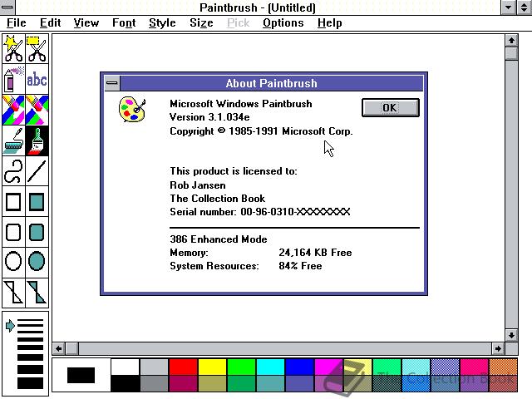Viewport: 532px width, 399px height.
Task: Click the vertical scrollbar down arrow
Action: pyautogui.click(x=511, y=335)
